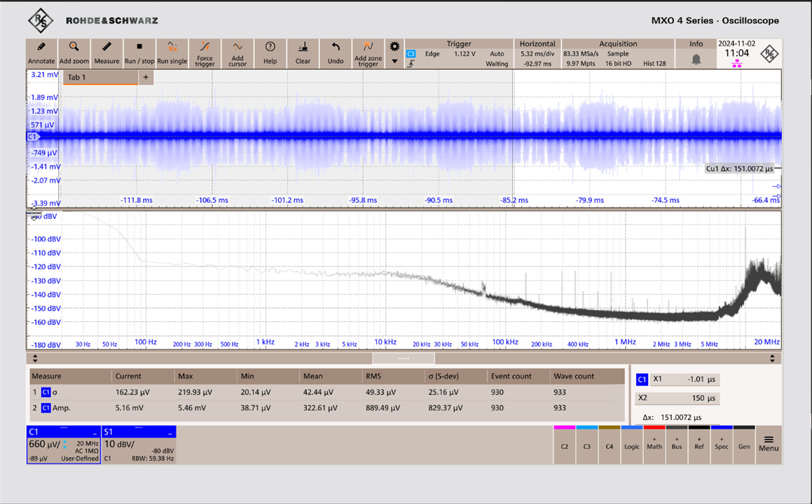Click the LAN network status icon
Screen dimensions: 812x504
point(736,64)
